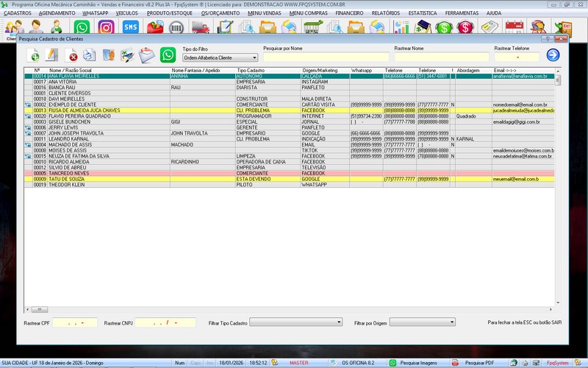Click FpqSystem link in status bar

(557, 363)
